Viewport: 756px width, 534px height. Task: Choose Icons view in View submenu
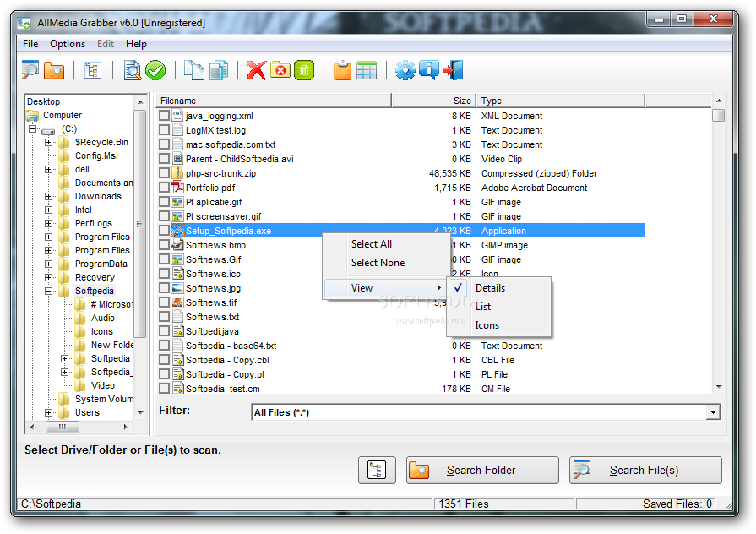tap(499, 325)
